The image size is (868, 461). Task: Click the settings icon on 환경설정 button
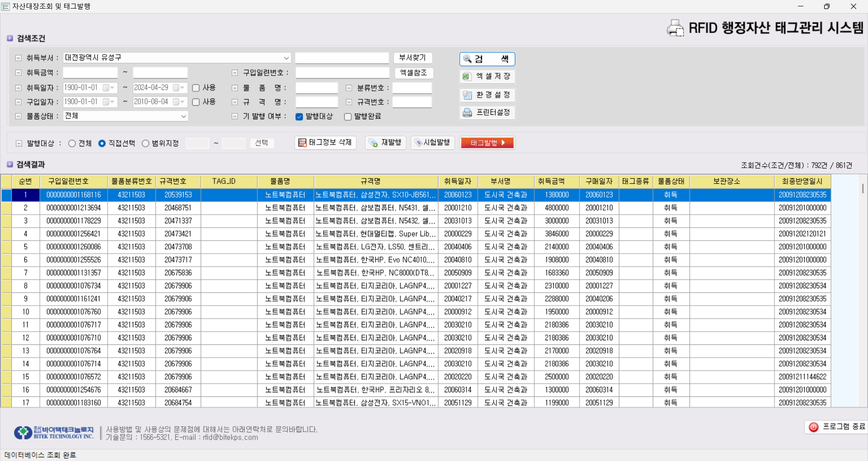click(467, 95)
